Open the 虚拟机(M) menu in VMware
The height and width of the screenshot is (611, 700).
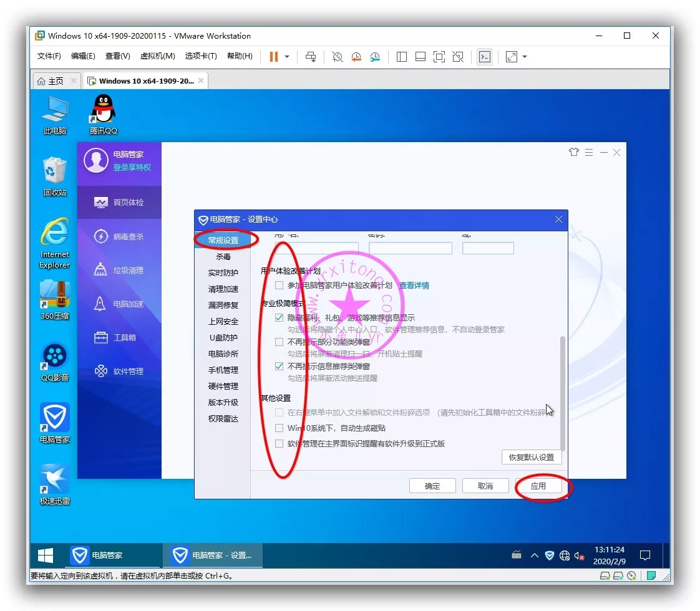(x=157, y=56)
